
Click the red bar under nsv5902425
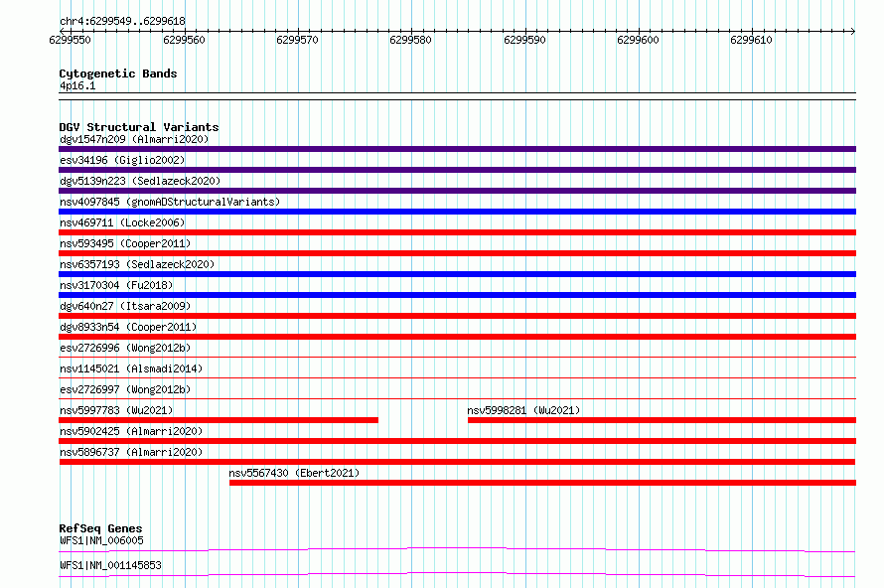coord(457,441)
